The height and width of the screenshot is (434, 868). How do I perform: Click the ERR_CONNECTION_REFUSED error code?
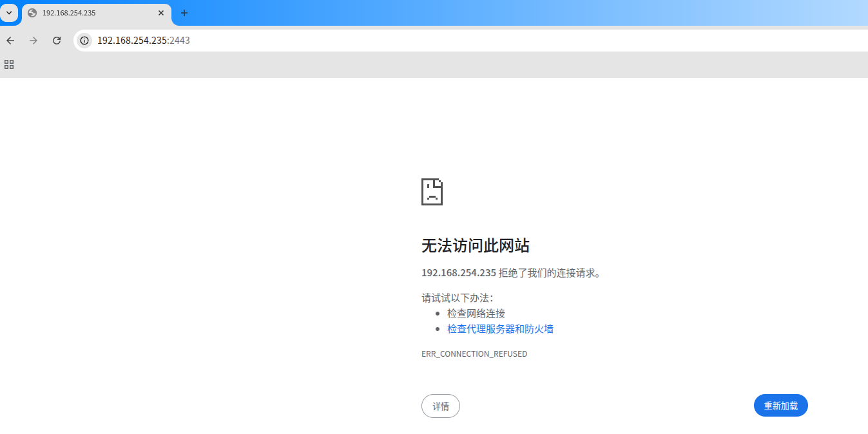click(x=474, y=354)
